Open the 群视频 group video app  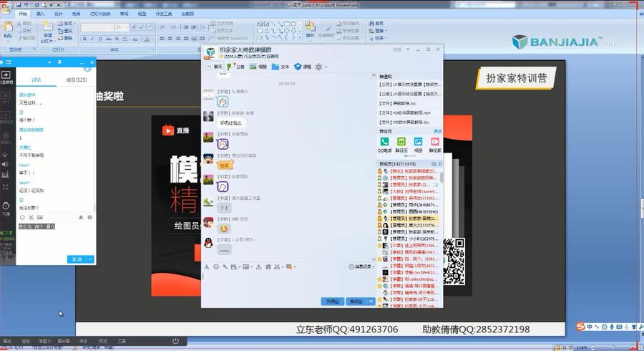435,145
